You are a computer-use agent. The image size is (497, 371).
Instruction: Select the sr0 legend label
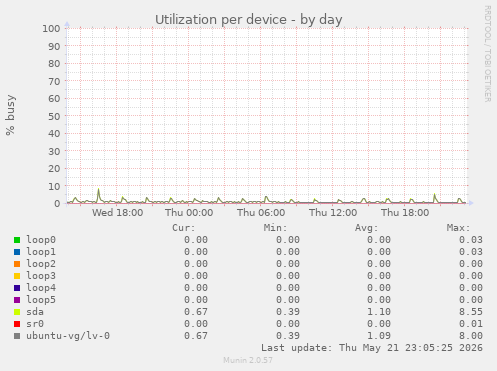(35, 324)
